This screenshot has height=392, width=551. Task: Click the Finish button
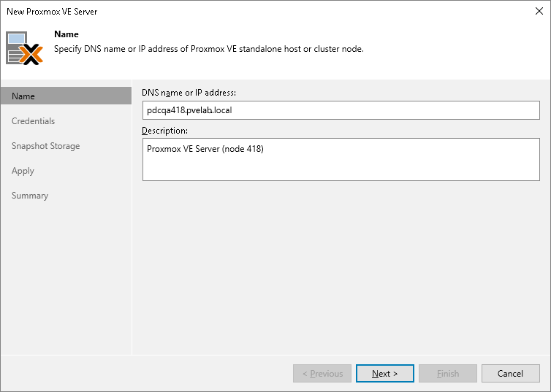pyautogui.click(x=448, y=374)
